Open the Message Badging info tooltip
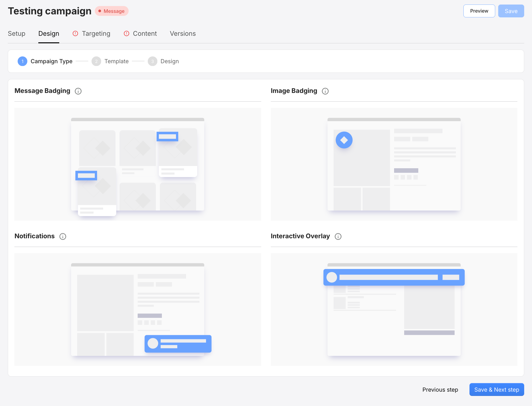Screen dimensions: 532x406 78,91
